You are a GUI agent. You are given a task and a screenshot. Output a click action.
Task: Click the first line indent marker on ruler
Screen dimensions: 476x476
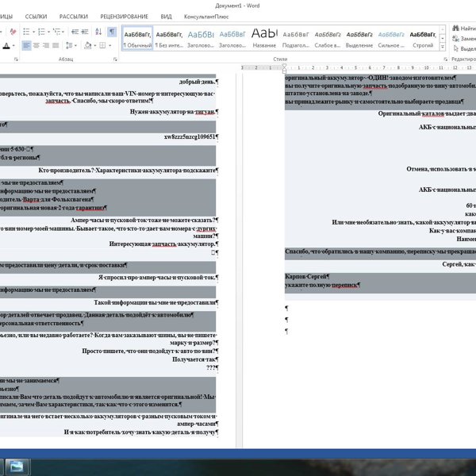point(284,66)
